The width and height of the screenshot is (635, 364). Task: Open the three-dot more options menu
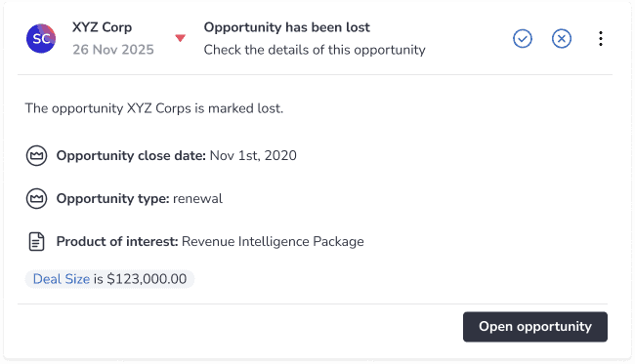(x=601, y=39)
